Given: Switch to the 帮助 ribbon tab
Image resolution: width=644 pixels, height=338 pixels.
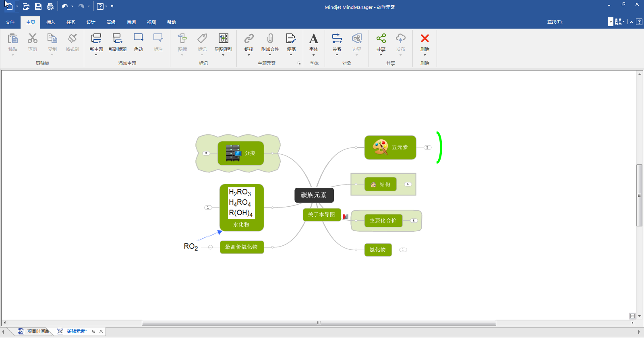Looking at the screenshot, I should (x=171, y=22).
